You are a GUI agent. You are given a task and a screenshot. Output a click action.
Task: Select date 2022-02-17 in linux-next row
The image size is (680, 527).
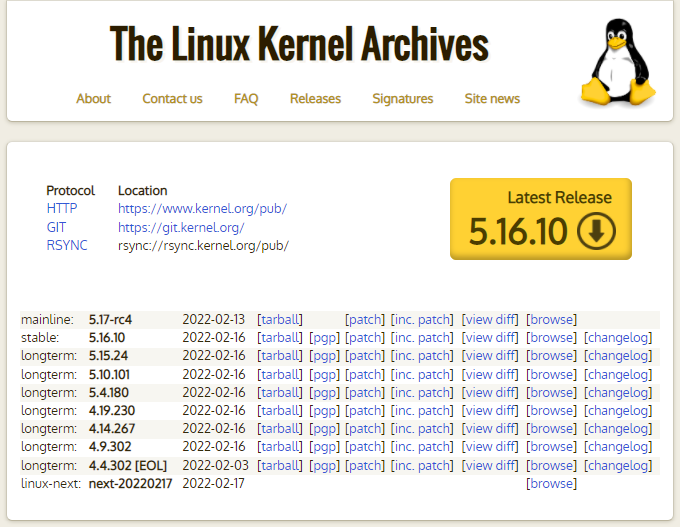[x=213, y=483]
